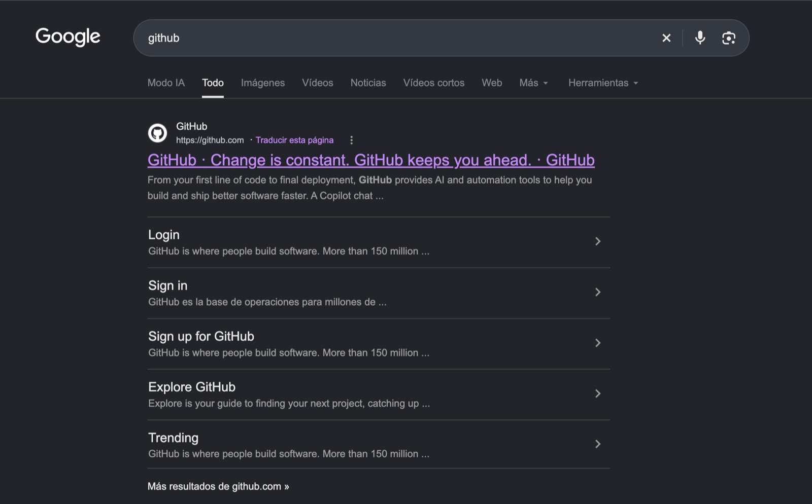Image resolution: width=812 pixels, height=504 pixels.
Task: Click the snippet starting From your first line of code
Action: pyautogui.click(x=370, y=188)
